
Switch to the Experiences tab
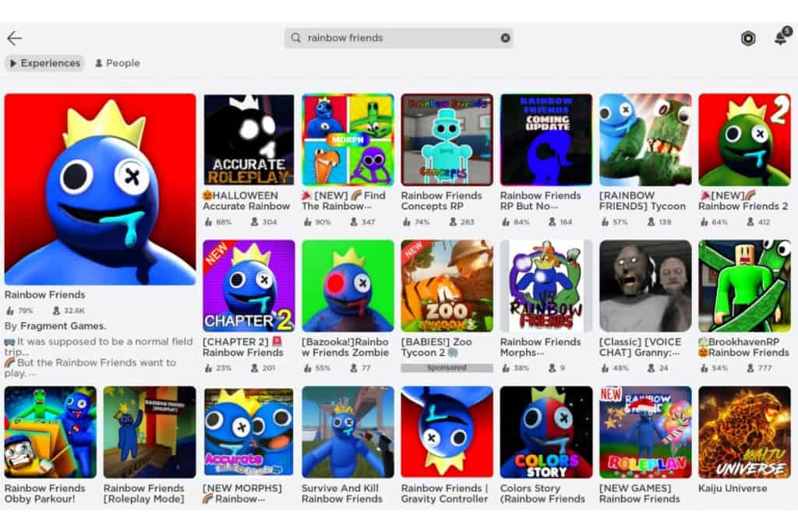pyautogui.click(x=44, y=63)
